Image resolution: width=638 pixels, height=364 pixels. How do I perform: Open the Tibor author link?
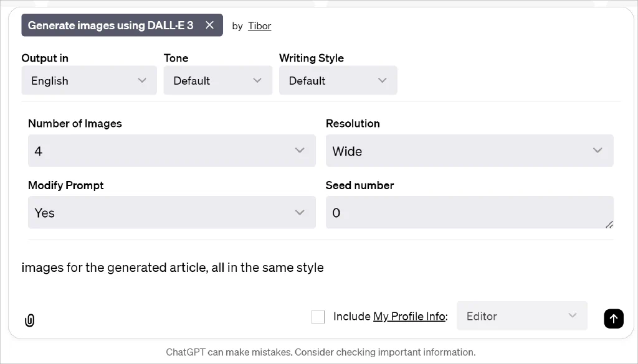(259, 26)
